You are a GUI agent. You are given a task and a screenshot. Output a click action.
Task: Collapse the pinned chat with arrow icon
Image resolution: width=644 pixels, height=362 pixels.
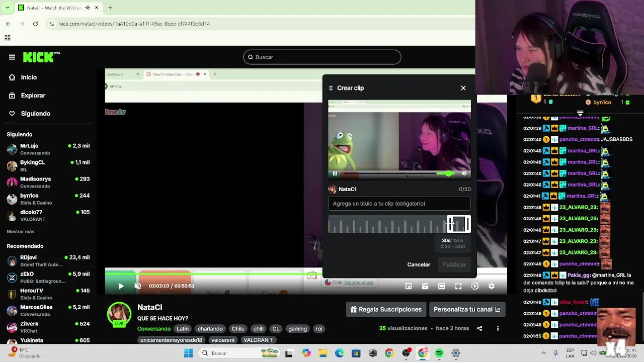(580, 113)
